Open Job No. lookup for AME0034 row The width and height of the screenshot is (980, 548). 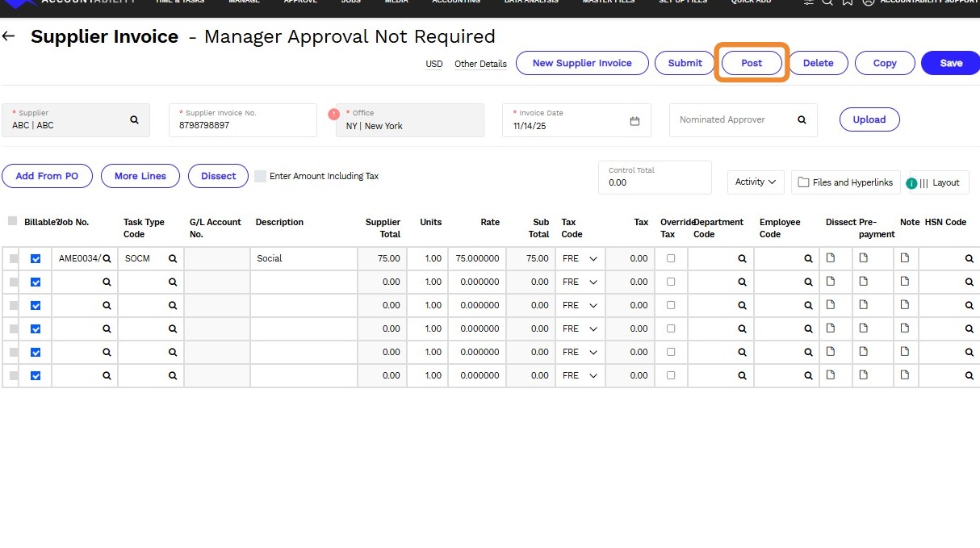(x=107, y=259)
